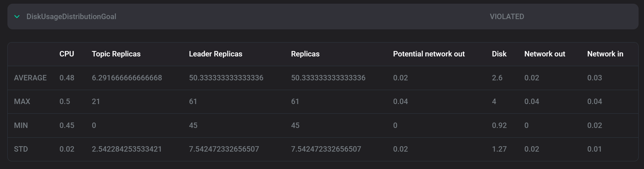Select the Topic Replicas column header
644x169 pixels.
[x=116, y=54]
